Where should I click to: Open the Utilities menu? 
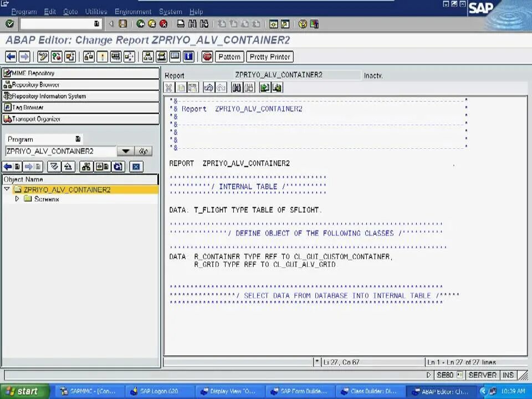click(96, 12)
